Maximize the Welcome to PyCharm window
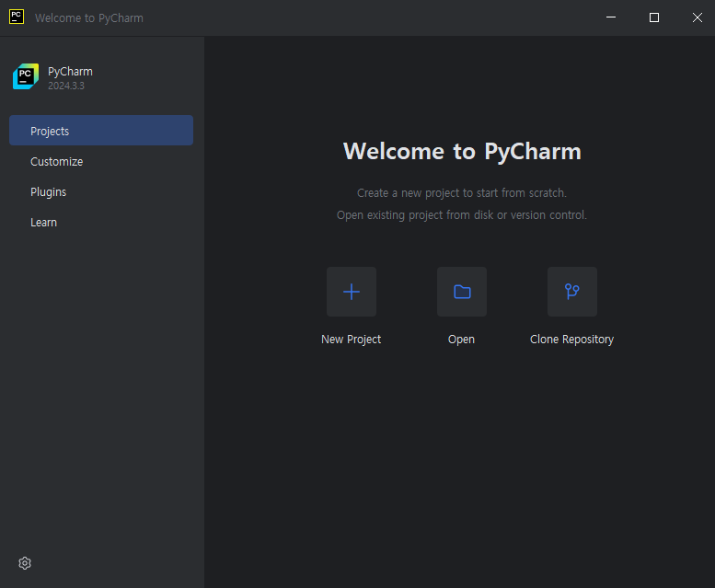This screenshot has width=715, height=588. pyautogui.click(x=654, y=17)
